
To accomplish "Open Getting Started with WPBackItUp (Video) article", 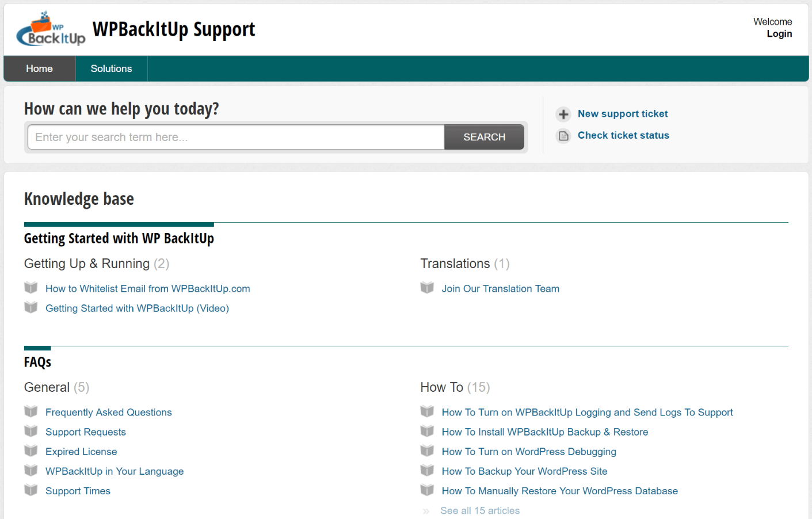I will tap(137, 308).
